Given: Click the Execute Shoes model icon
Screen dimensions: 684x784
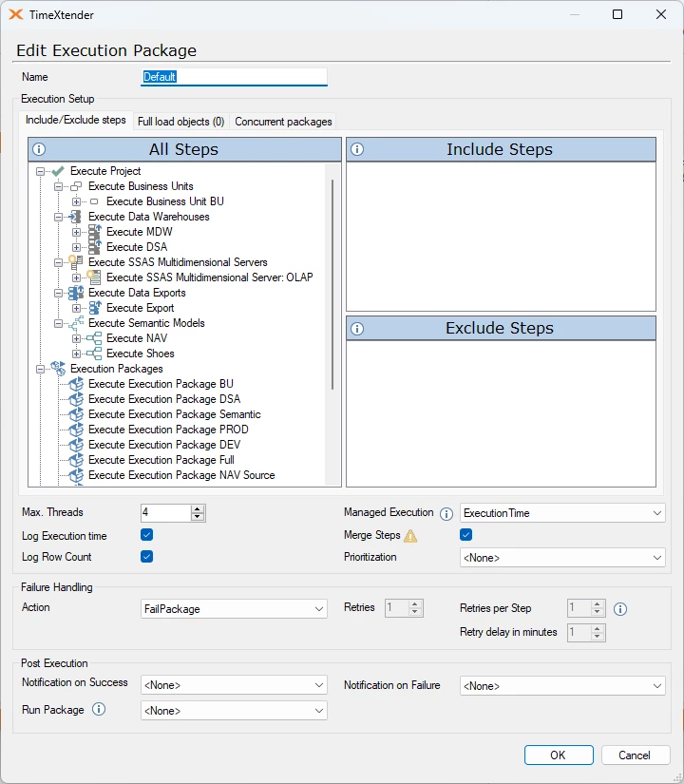Looking at the screenshot, I should [94, 354].
